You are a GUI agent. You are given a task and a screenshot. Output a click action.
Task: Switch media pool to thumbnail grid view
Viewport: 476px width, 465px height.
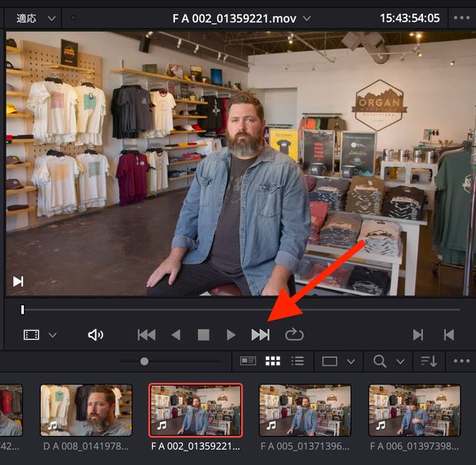coord(273,361)
